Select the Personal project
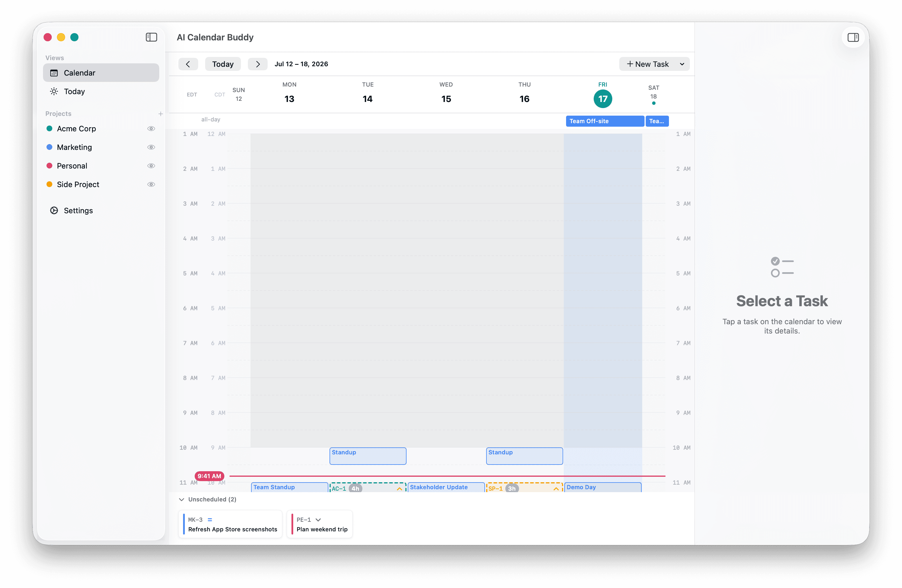This screenshot has width=902, height=588. click(x=101, y=166)
